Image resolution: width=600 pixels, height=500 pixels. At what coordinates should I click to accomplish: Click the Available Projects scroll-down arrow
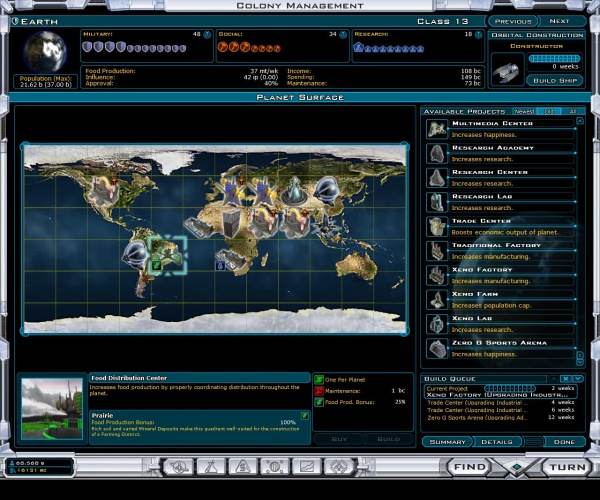click(580, 362)
